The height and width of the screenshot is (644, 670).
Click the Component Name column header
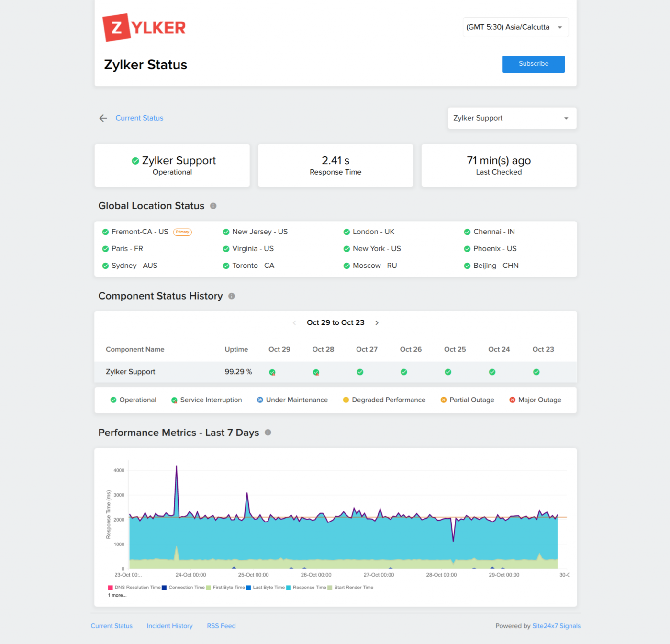coord(135,349)
